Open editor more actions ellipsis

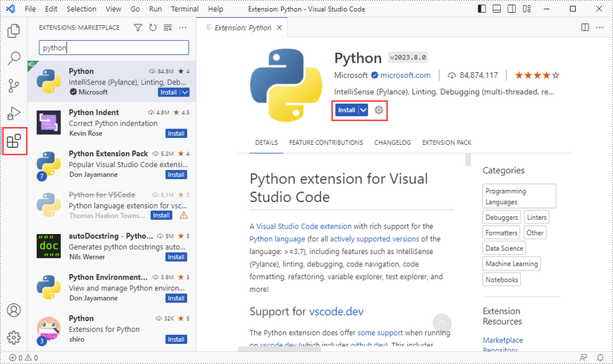[x=600, y=27]
